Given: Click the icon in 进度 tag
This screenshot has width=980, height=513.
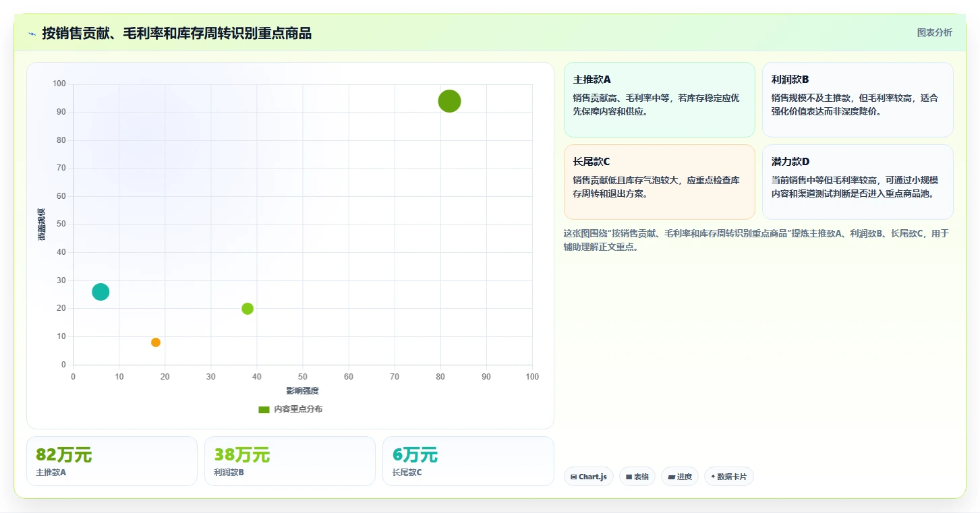Looking at the screenshot, I should 671,477.
